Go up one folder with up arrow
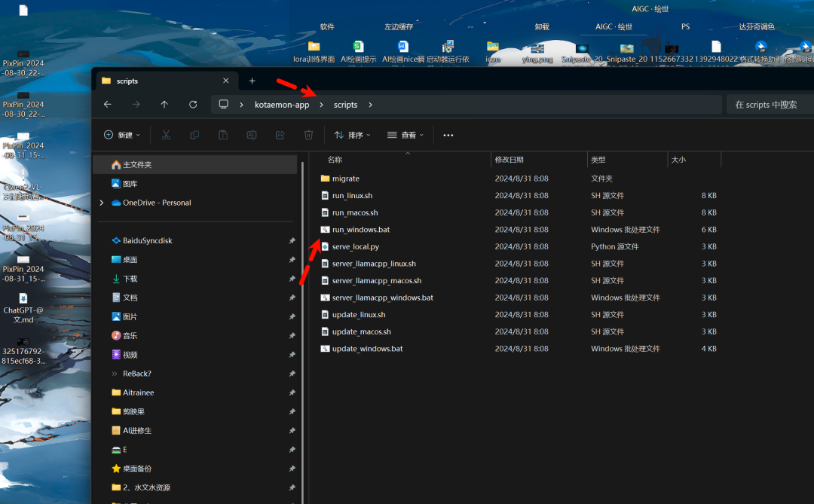This screenshot has width=814, height=504. click(x=164, y=105)
